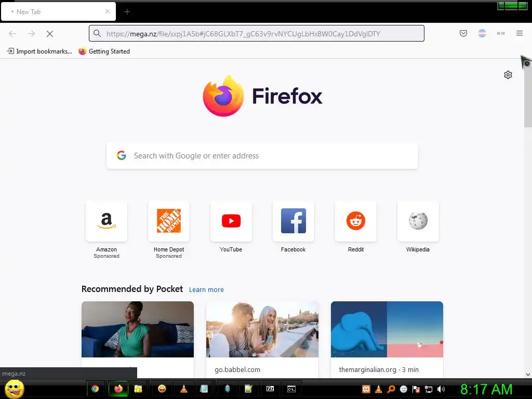
Task: Open the smiley face Start menu button
Action: (14, 389)
